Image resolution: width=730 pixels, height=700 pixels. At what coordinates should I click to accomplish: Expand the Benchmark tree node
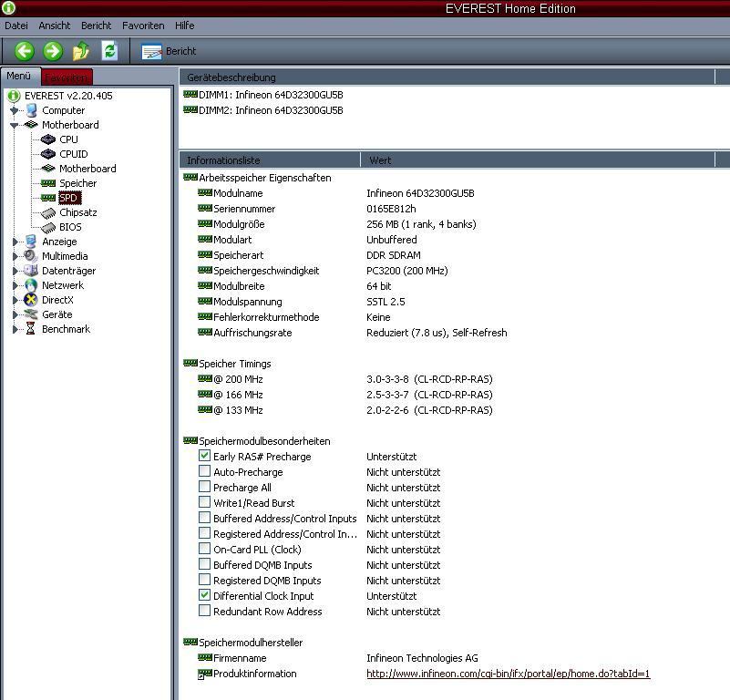click(x=15, y=329)
